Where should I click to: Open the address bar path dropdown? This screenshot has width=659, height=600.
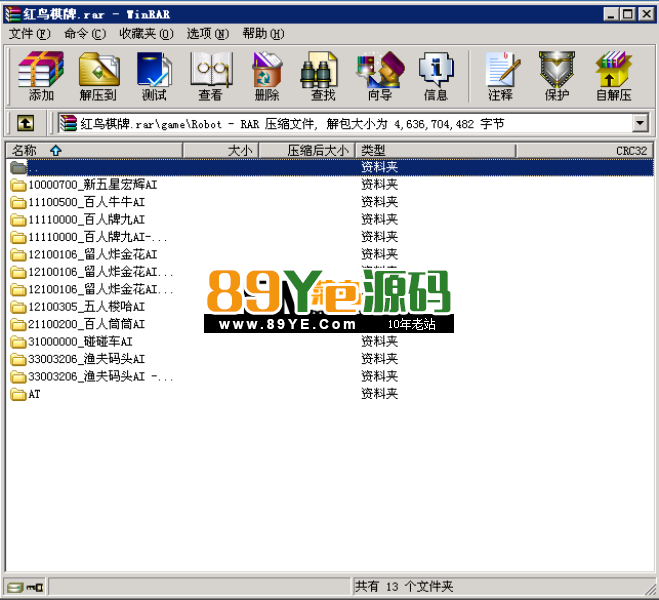click(640, 124)
